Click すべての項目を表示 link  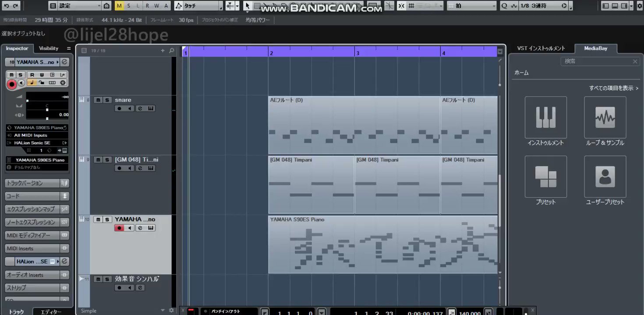pyautogui.click(x=614, y=88)
